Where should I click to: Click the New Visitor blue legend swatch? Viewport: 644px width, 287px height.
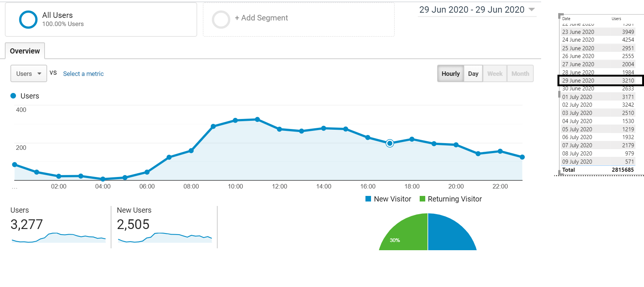(368, 199)
